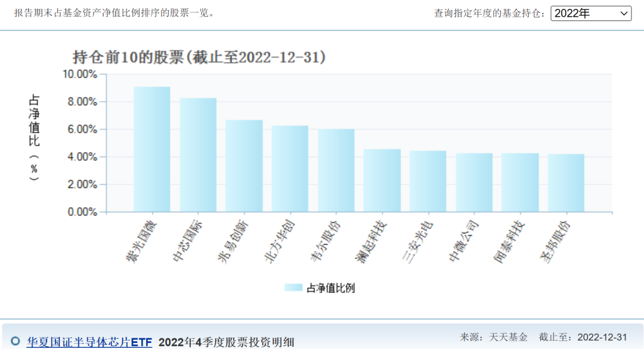
Task: Click the 4.00% y-axis value
Action: click(x=82, y=157)
